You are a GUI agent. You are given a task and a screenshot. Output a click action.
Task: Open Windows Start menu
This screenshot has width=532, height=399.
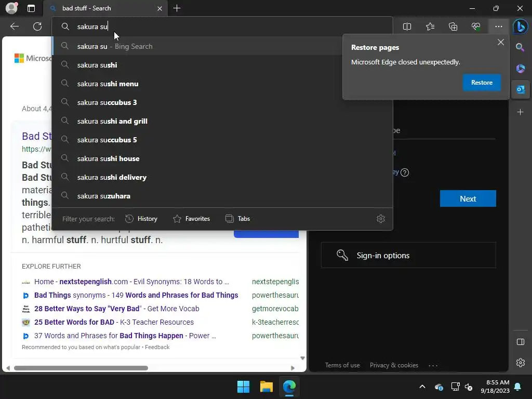click(x=243, y=387)
